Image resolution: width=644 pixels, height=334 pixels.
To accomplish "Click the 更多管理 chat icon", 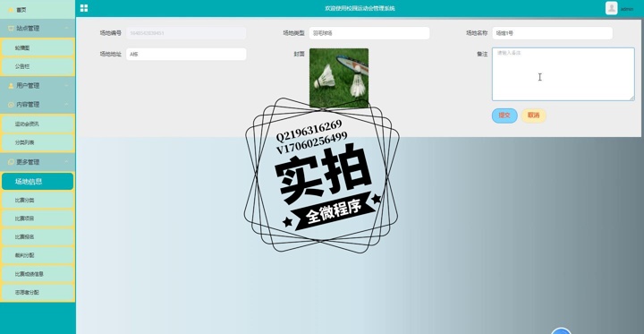I will [11, 162].
